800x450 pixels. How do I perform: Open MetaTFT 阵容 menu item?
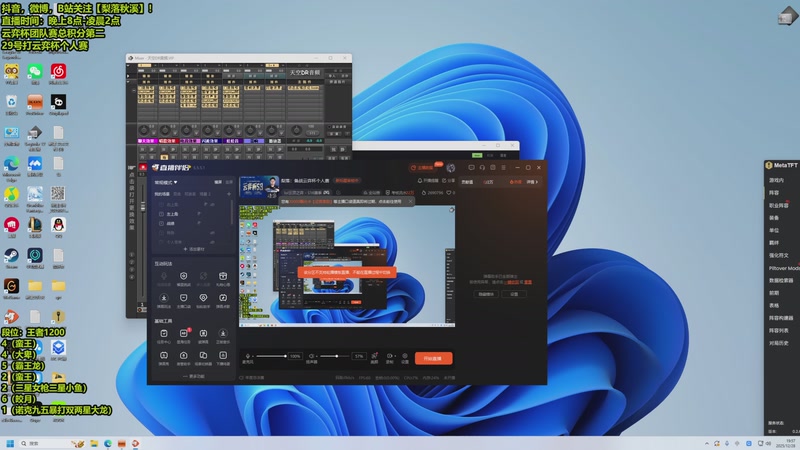[x=774, y=193]
